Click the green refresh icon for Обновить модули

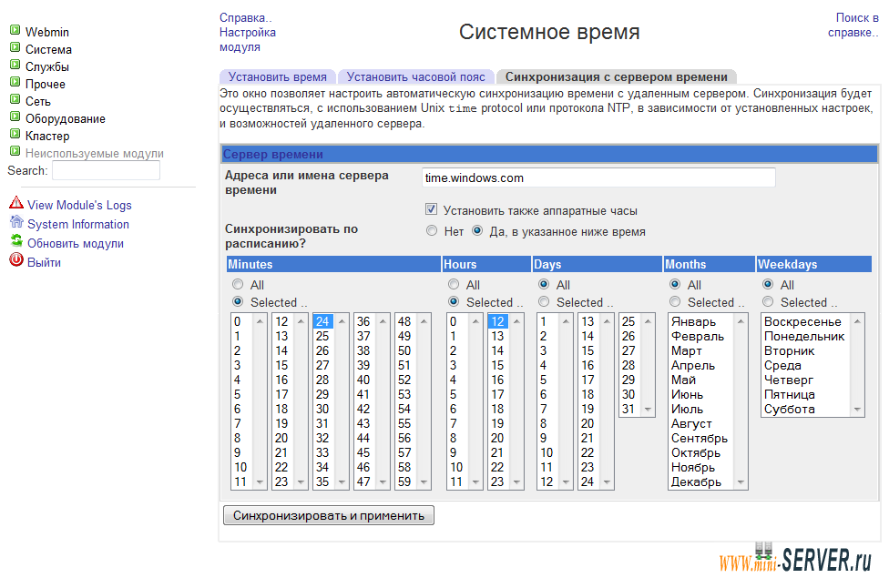click(x=16, y=240)
